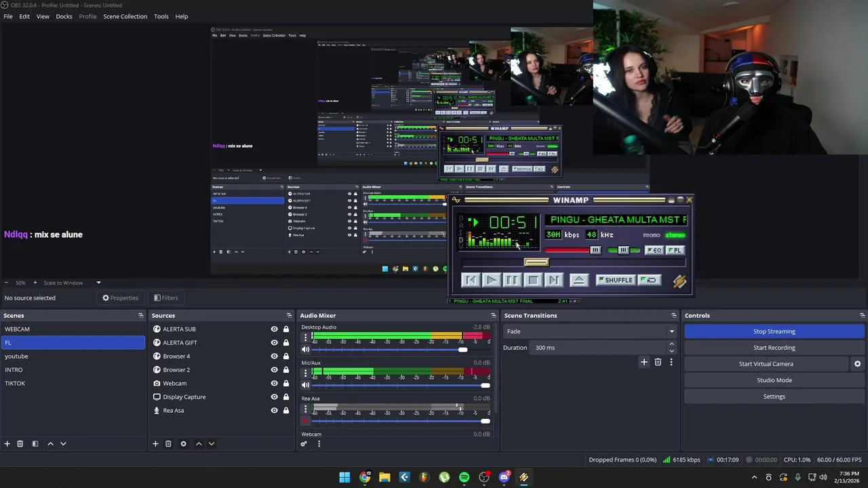This screenshot has width=868, height=488.
Task: Enter Studio Mode
Action: click(x=774, y=380)
